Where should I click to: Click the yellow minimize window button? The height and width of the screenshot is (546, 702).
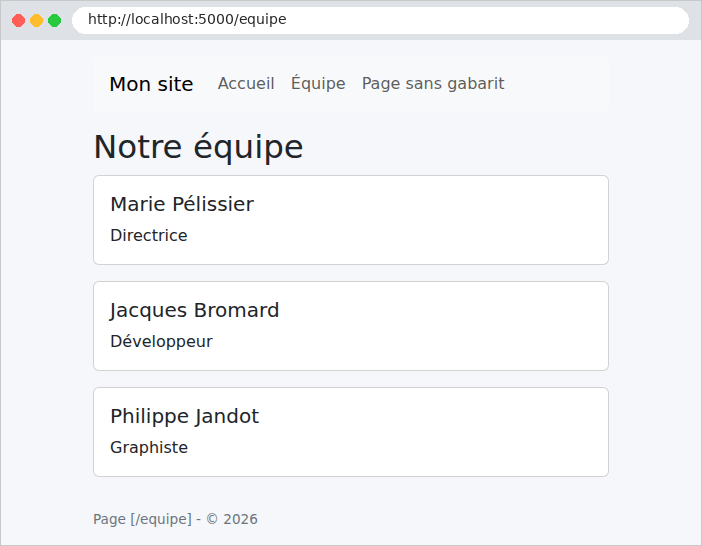tap(36, 21)
